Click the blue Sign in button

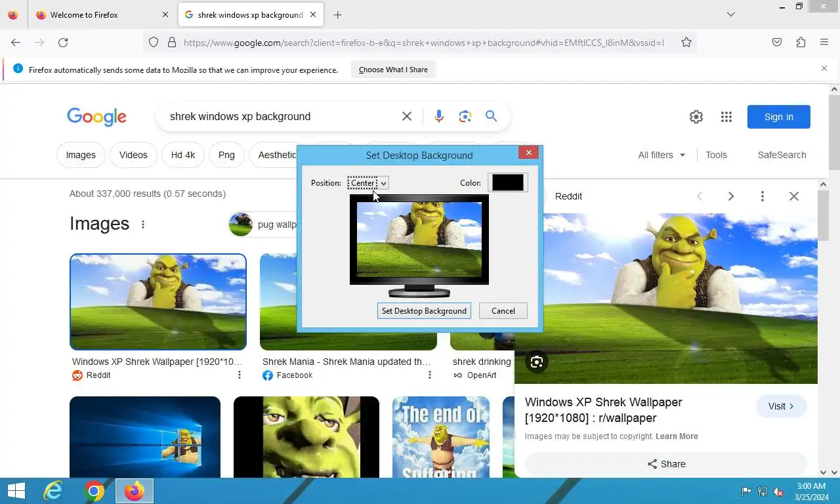pos(778,117)
